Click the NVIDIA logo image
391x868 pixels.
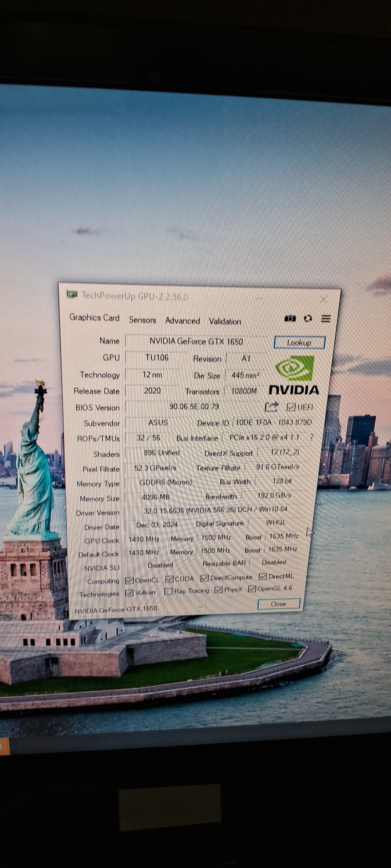(x=294, y=375)
